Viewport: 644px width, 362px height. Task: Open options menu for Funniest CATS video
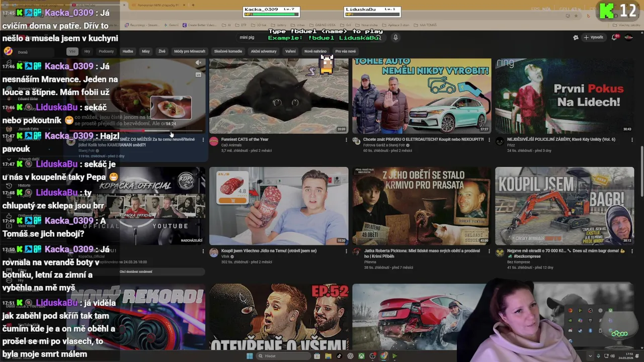[x=346, y=140]
